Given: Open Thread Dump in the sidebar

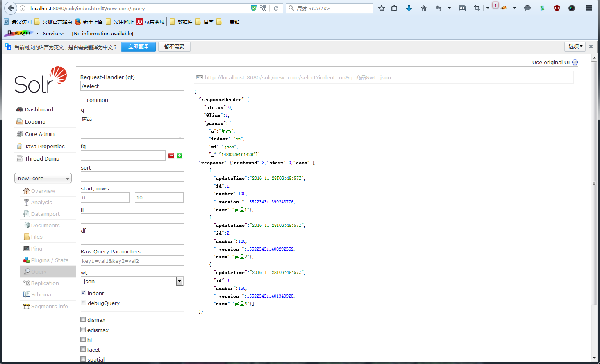Looking at the screenshot, I should (x=42, y=158).
